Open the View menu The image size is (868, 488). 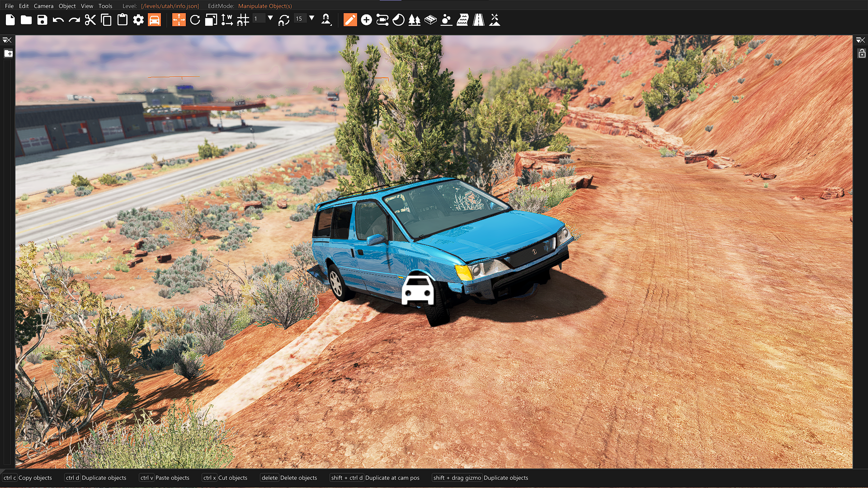[x=87, y=6]
